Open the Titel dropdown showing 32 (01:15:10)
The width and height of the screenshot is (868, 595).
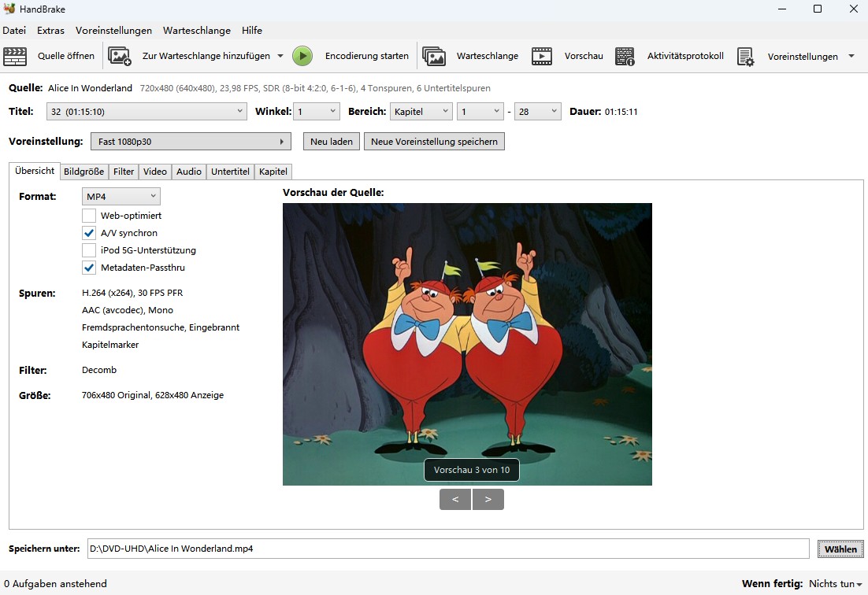click(147, 112)
